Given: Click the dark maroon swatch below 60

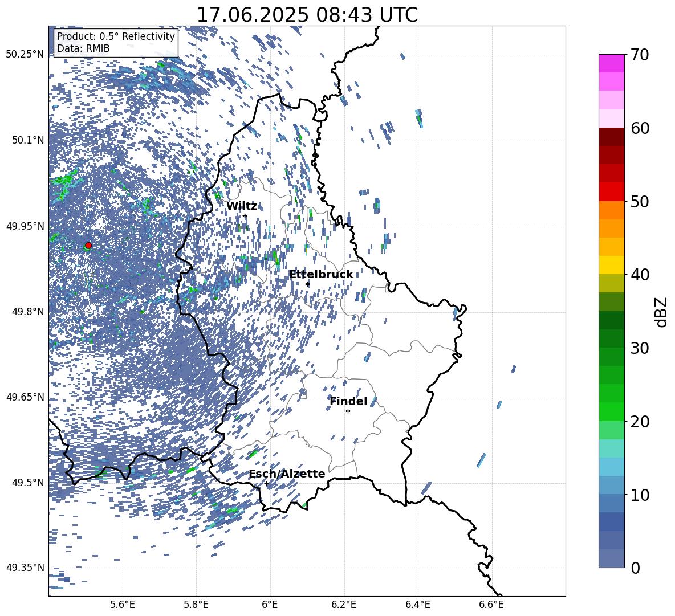Looking at the screenshot, I should point(612,137).
